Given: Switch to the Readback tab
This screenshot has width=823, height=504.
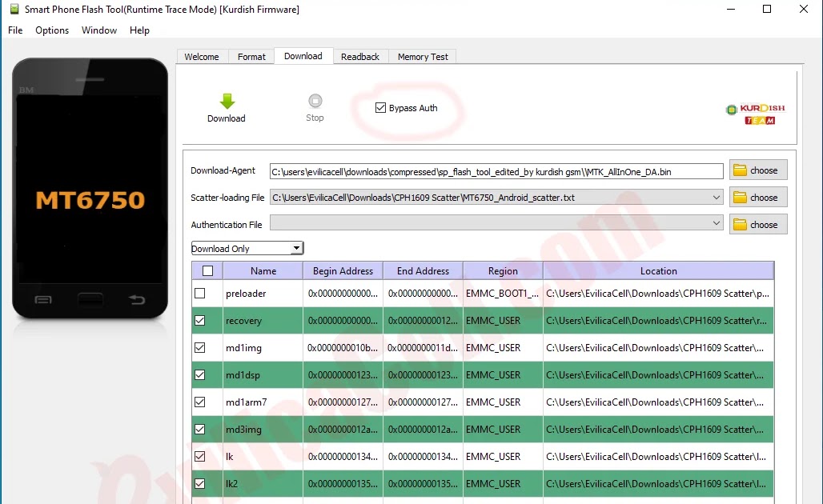Looking at the screenshot, I should point(360,57).
